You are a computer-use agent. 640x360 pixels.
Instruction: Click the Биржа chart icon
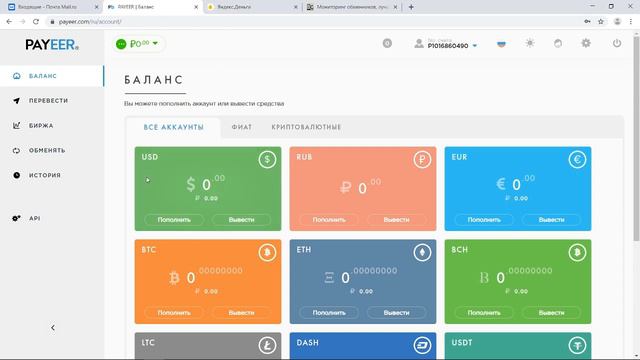16,125
